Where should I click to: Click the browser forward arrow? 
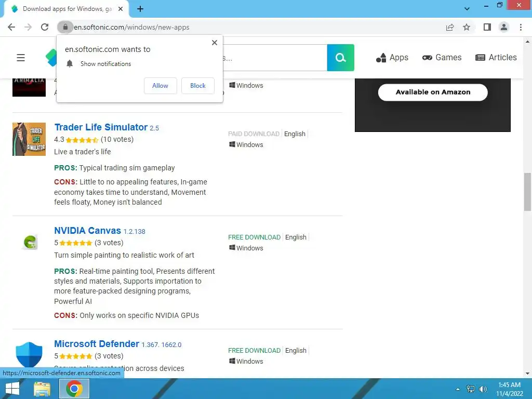tap(28, 27)
